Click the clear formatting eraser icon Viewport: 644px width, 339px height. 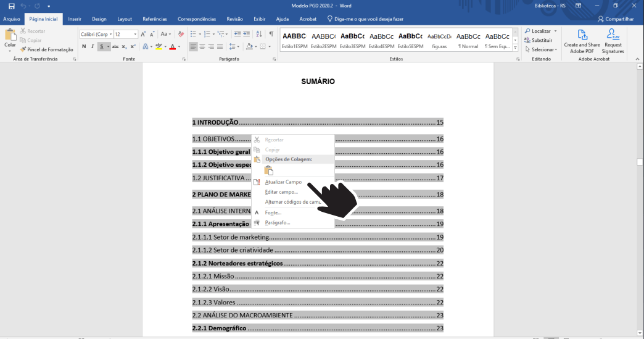[x=181, y=34]
